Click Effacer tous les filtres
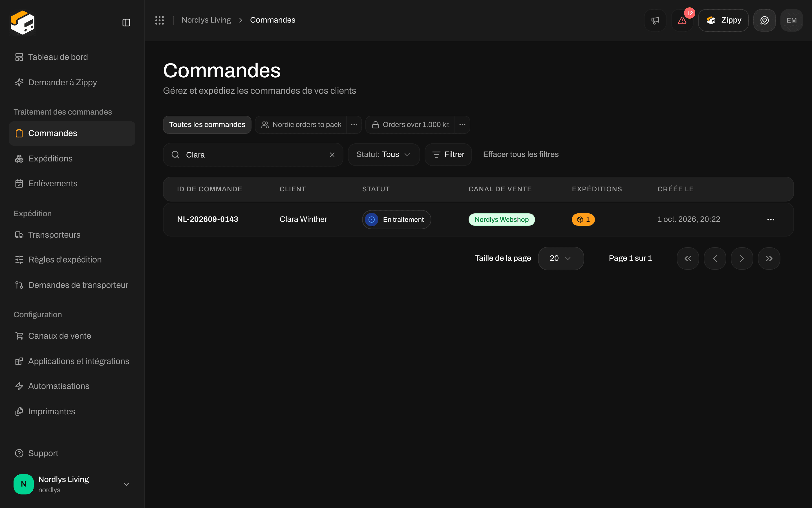This screenshot has height=508, width=812. point(521,155)
